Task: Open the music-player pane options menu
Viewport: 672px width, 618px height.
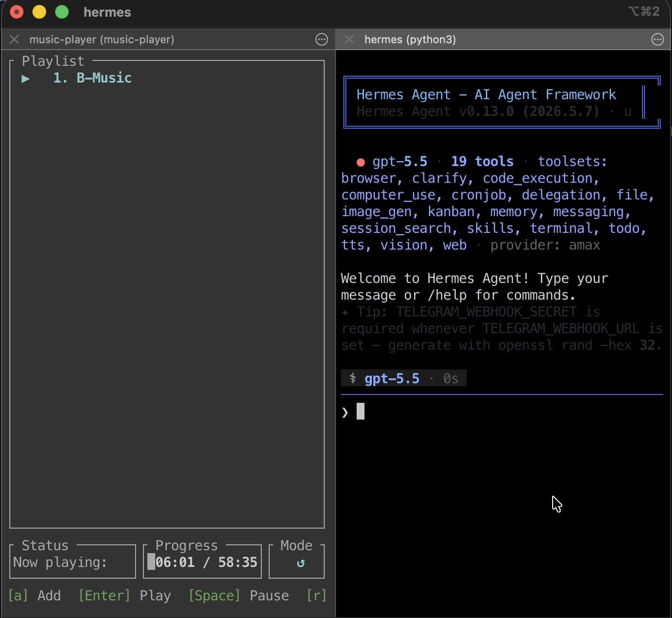Action: [x=322, y=39]
